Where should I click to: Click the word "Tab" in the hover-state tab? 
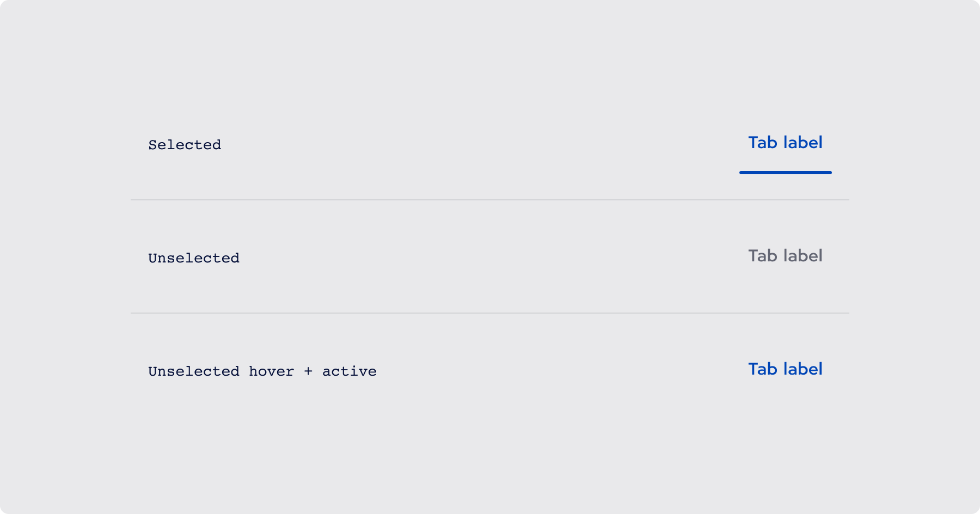click(762, 369)
